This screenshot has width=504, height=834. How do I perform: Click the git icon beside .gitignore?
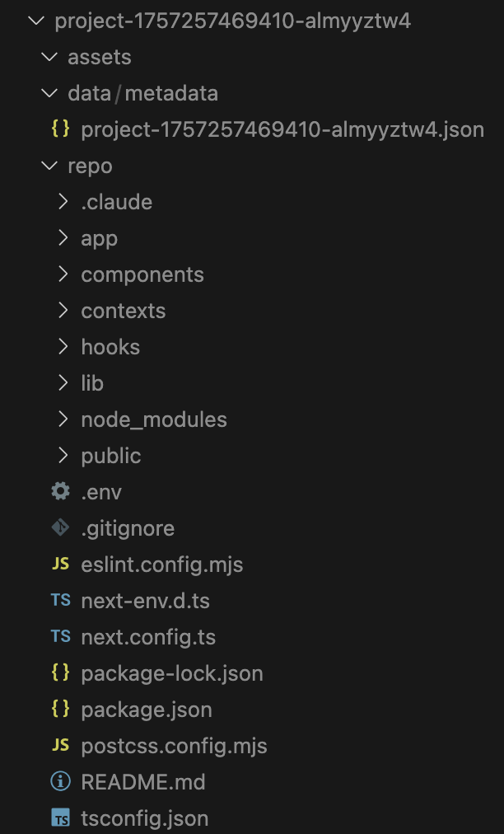[61, 527]
